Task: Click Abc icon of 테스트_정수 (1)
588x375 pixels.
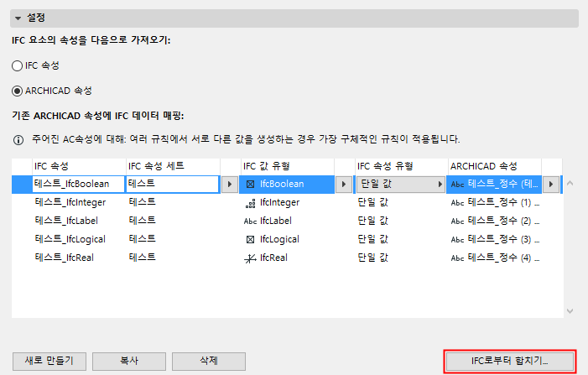Action: [457, 203]
